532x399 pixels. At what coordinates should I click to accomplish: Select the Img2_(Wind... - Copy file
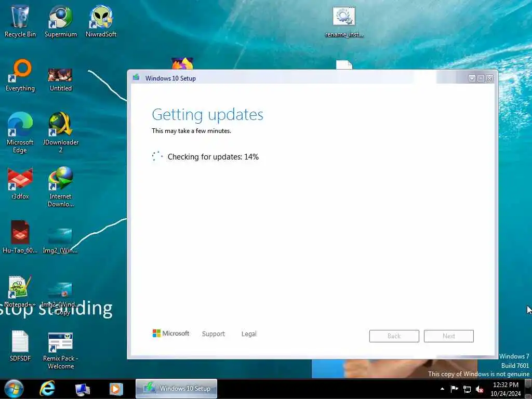(x=60, y=299)
